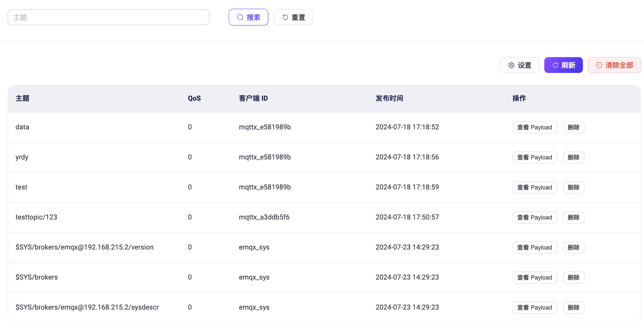Click the QoS column header
644x335 pixels.
point(194,98)
